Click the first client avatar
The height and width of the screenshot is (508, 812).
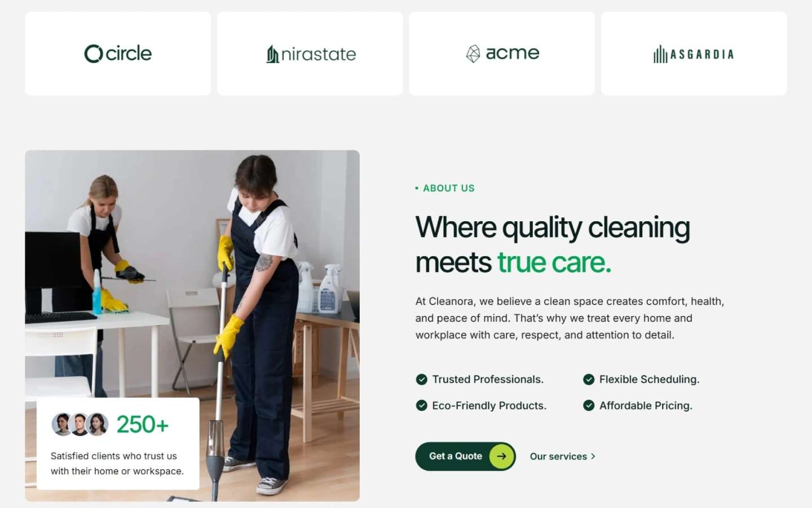(x=61, y=424)
